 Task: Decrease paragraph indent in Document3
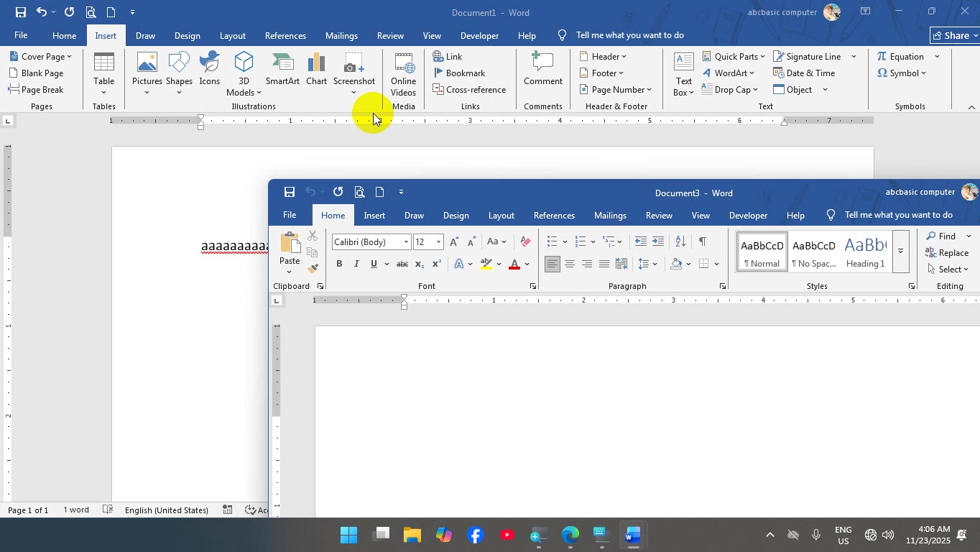(641, 242)
